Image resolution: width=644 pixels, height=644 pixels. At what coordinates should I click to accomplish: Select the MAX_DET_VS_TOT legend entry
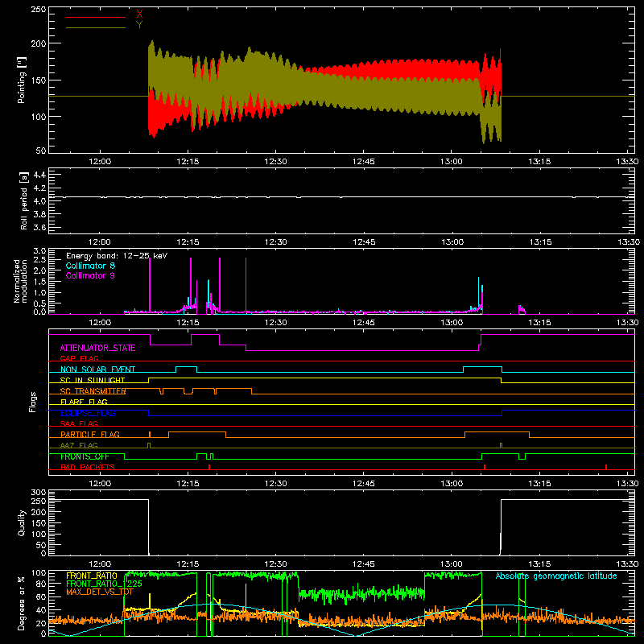point(99,592)
